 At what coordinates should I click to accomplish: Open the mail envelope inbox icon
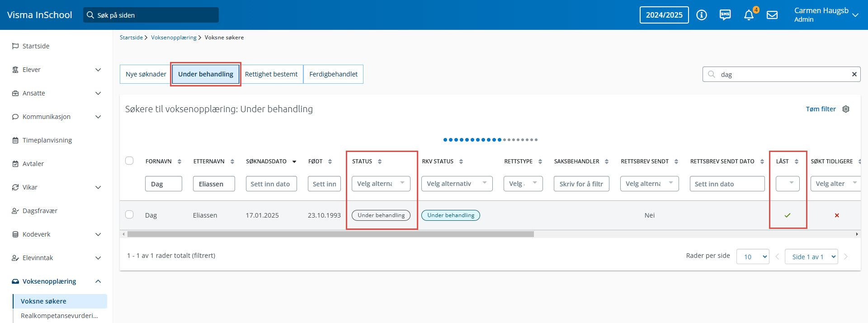(x=772, y=15)
